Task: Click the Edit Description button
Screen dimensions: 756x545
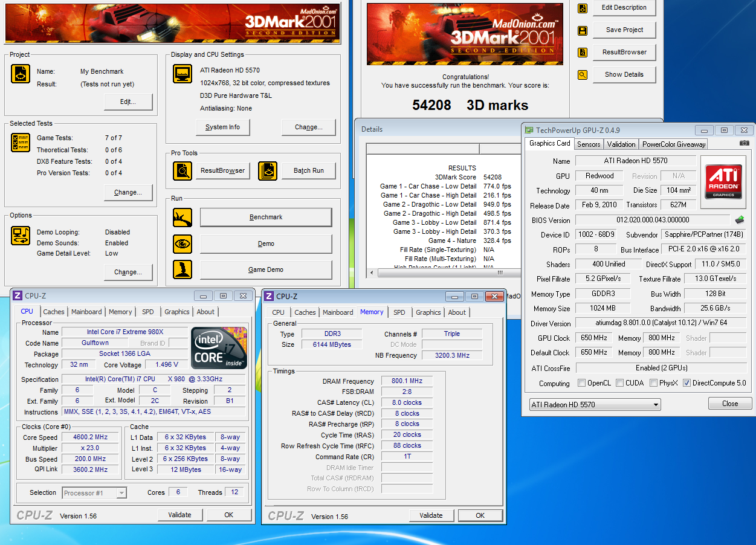Action: 624,7
